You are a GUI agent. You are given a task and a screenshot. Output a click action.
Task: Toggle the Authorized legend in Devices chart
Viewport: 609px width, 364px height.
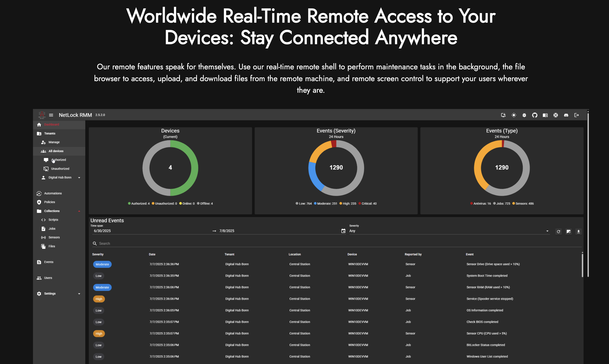pyautogui.click(x=139, y=204)
